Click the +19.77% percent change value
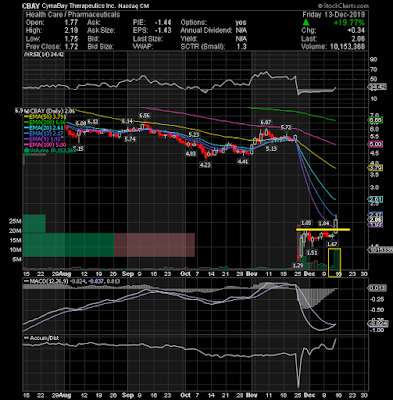The image size is (393, 400). pyautogui.click(x=349, y=23)
